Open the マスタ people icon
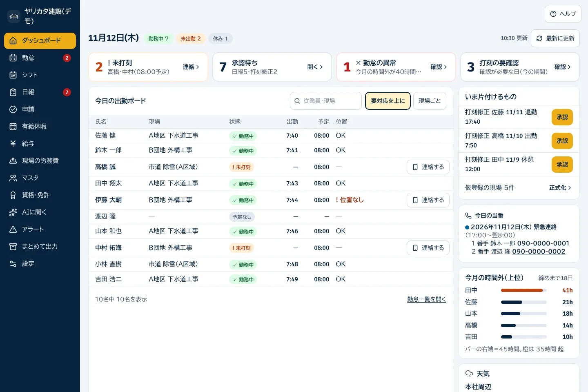Viewport: 588px width, 392px height. (13, 178)
